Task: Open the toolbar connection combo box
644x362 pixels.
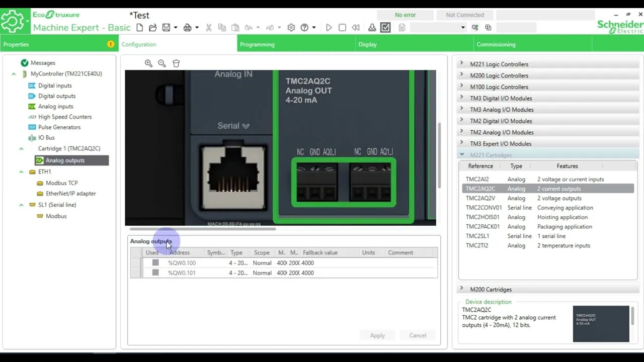Action: point(438,28)
